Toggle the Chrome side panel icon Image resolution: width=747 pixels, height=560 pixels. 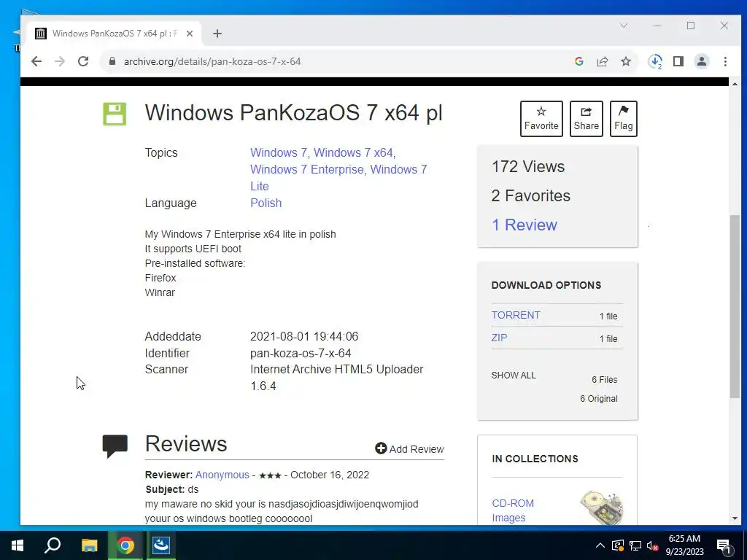(678, 61)
